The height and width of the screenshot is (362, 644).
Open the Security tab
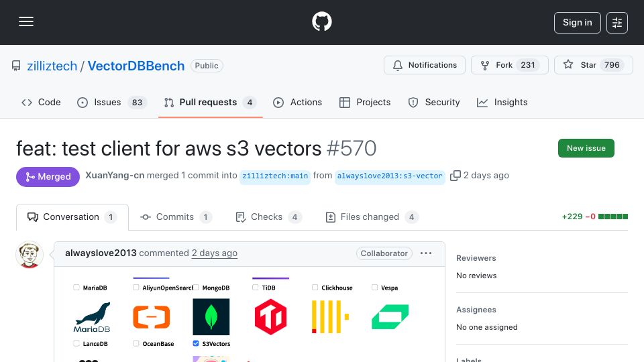click(x=434, y=102)
